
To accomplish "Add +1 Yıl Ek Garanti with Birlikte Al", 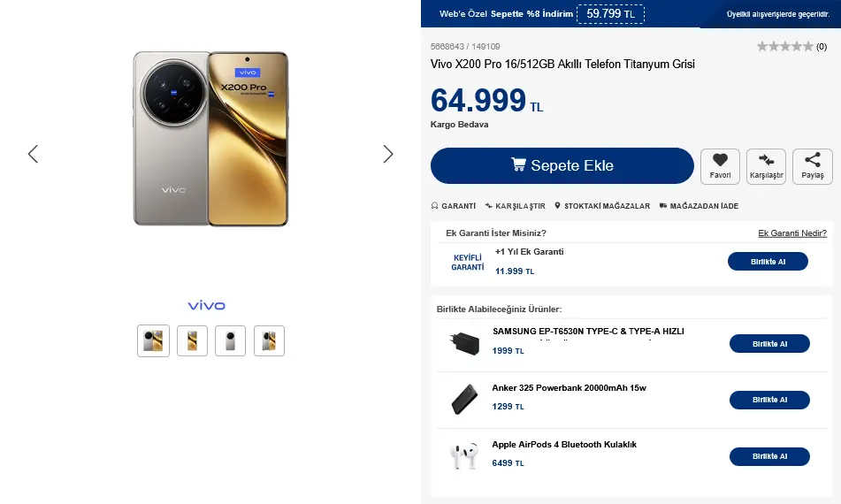I will [x=768, y=262].
